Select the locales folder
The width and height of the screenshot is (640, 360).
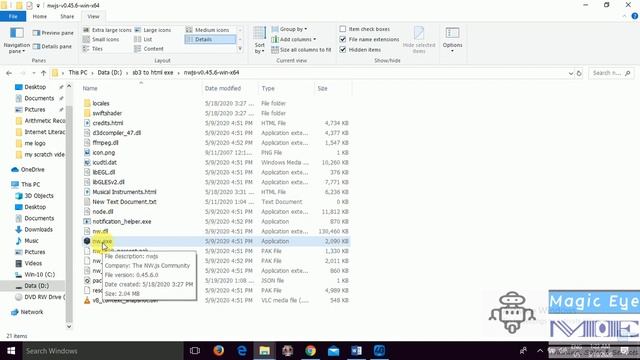[101, 103]
